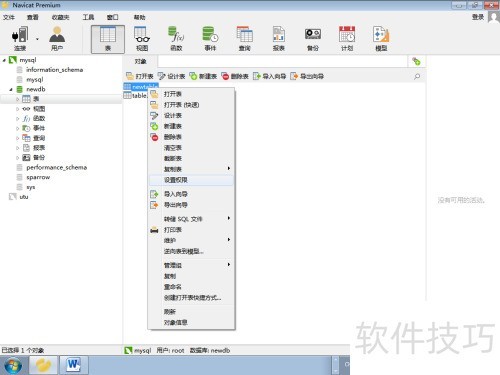Open the 转储 SQL 文件 submenu in the context menu

coord(191,219)
